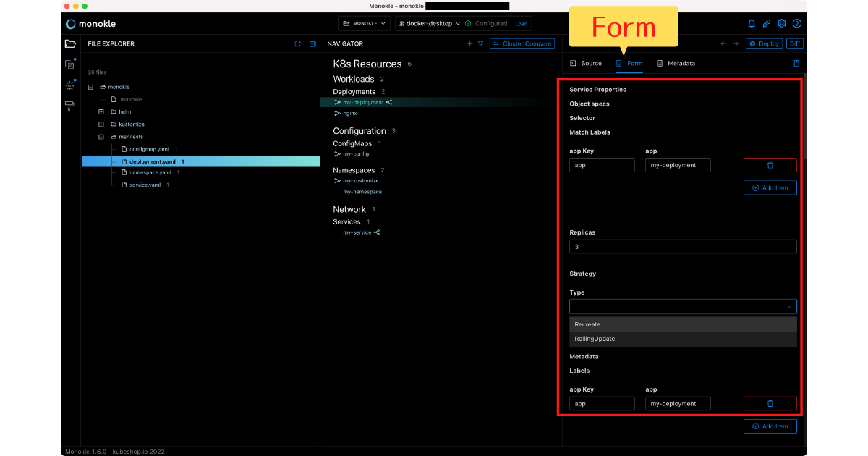
Task: Click the Monokle logo
Action: (x=89, y=24)
